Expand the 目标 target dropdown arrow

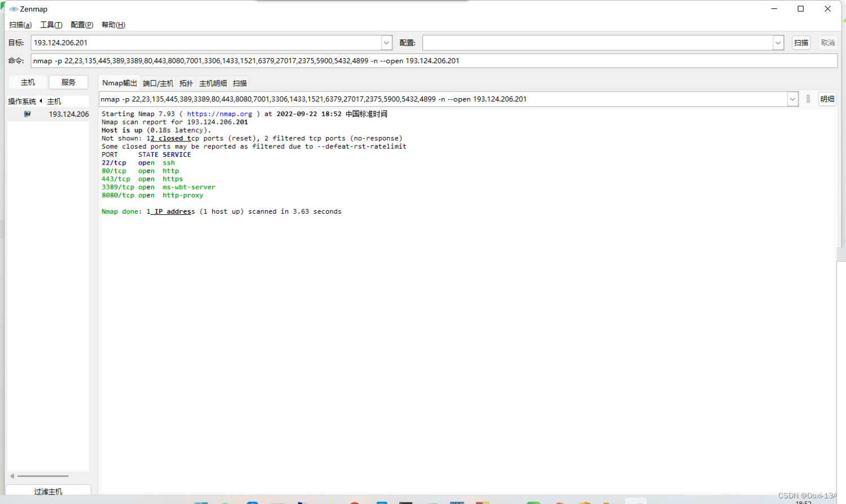(387, 43)
